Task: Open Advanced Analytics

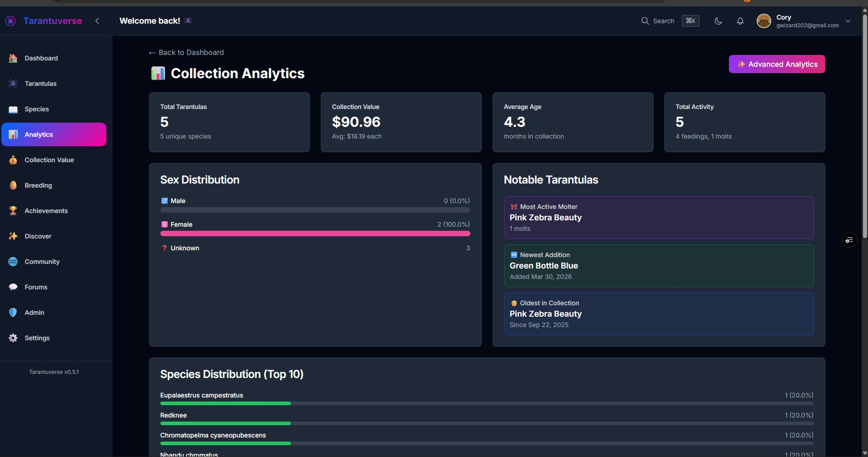Action: tap(777, 64)
